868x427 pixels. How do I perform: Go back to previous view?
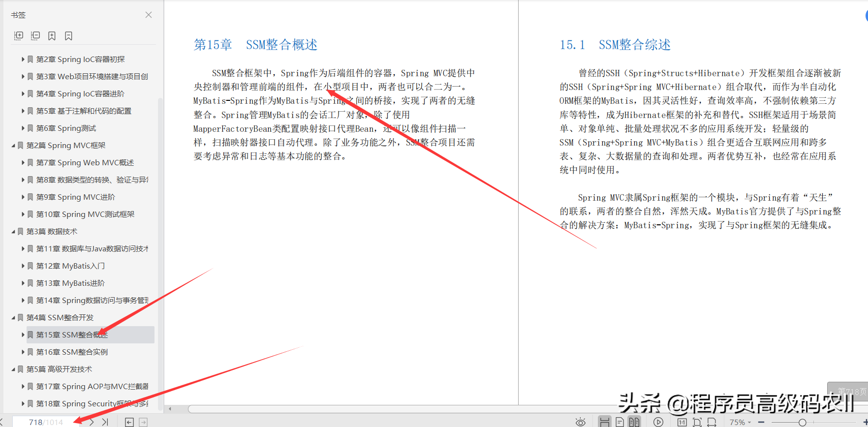click(129, 422)
